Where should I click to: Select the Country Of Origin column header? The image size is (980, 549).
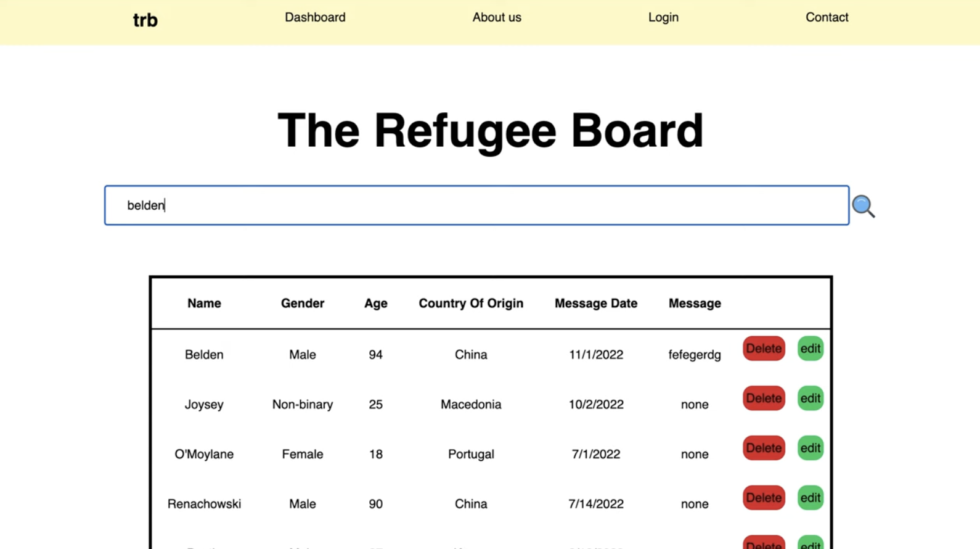click(471, 303)
